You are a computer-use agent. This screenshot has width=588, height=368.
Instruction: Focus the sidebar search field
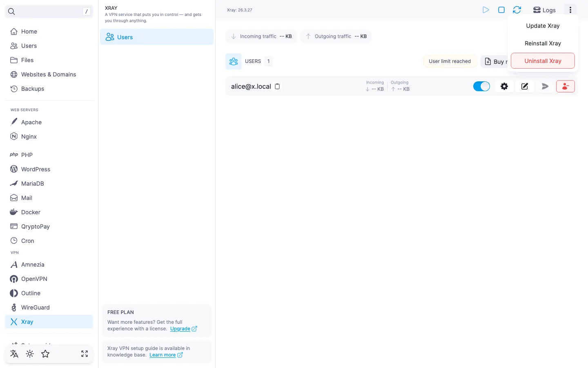49,11
